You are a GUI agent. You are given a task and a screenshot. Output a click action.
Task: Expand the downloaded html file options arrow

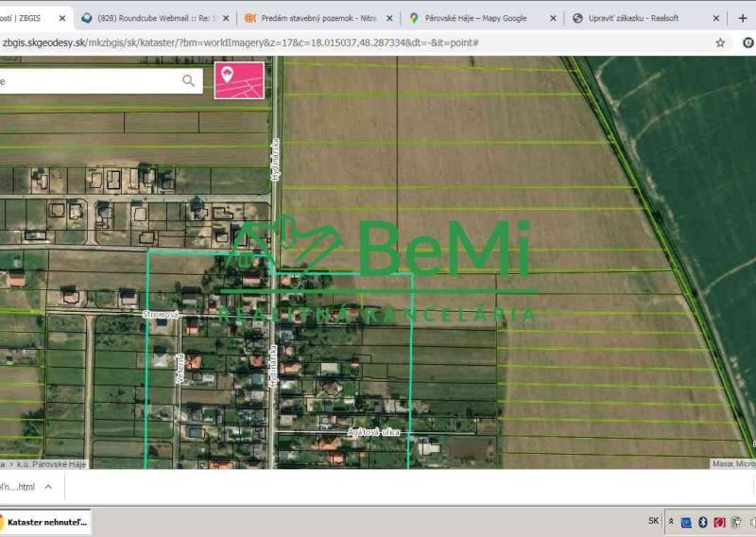(48, 487)
